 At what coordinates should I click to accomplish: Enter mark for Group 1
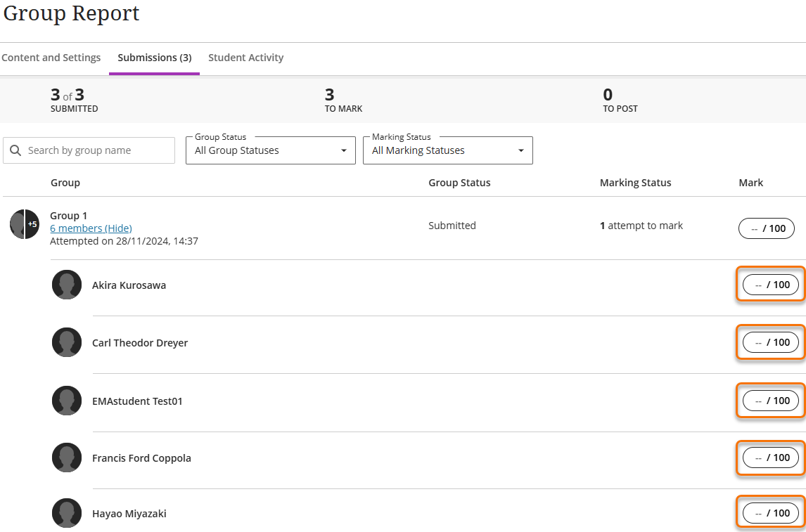coord(767,228)
